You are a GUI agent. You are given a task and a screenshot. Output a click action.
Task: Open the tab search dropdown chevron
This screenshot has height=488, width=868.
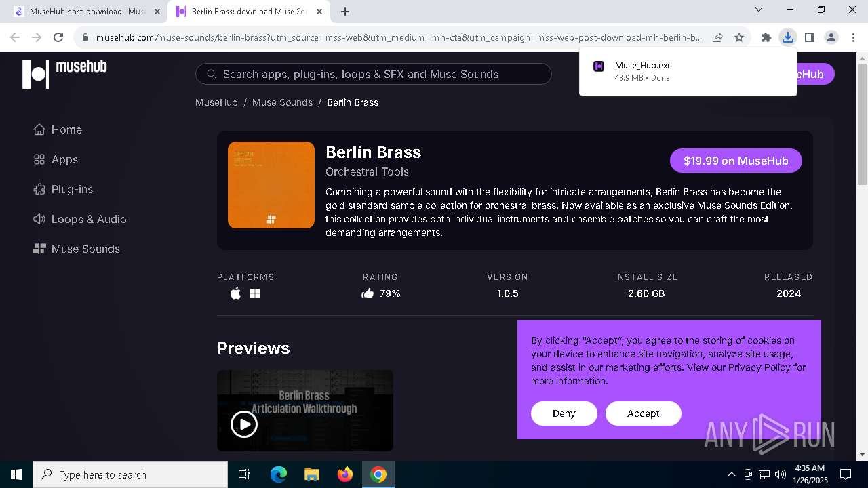coord(759,9)
